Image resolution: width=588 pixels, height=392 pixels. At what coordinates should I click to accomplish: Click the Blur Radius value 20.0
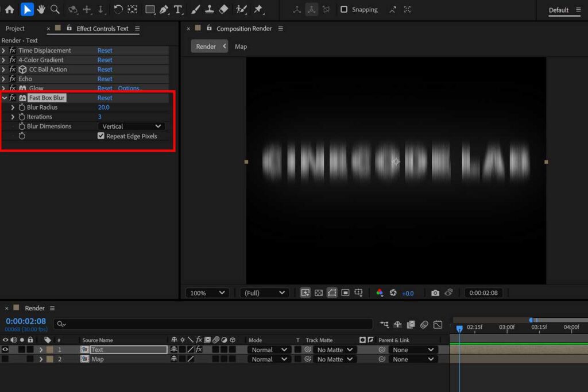click(103, 107)
